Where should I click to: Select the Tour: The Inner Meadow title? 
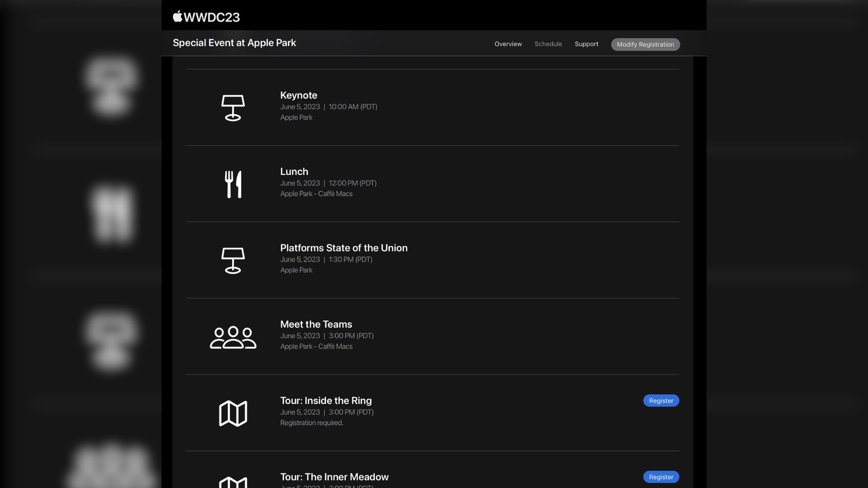coord(335,477)
